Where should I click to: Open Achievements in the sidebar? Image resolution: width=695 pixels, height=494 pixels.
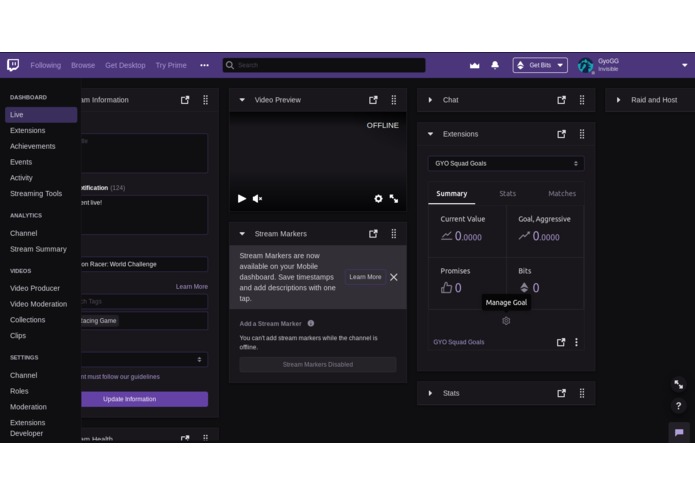32,146
